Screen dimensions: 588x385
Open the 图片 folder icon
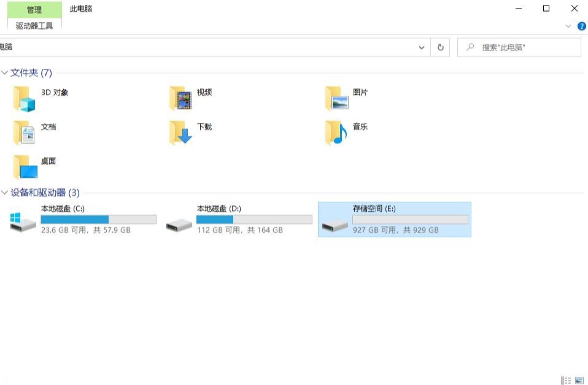(x=336, y=98)
